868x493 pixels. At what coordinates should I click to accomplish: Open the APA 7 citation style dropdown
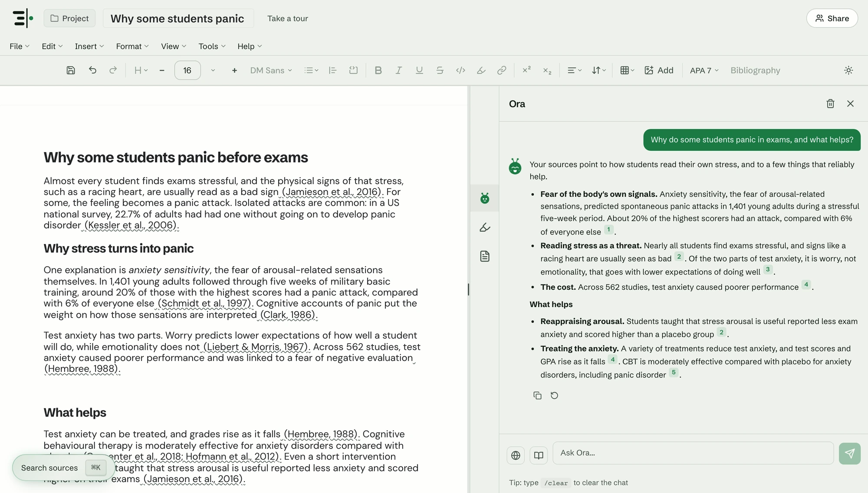(704, 70)
